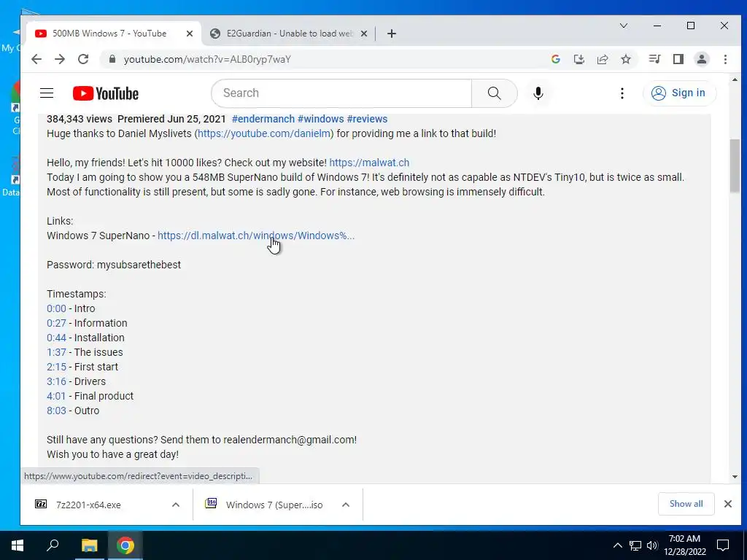
Task: Click scrollbar down arrow
Action: point(735,477)
